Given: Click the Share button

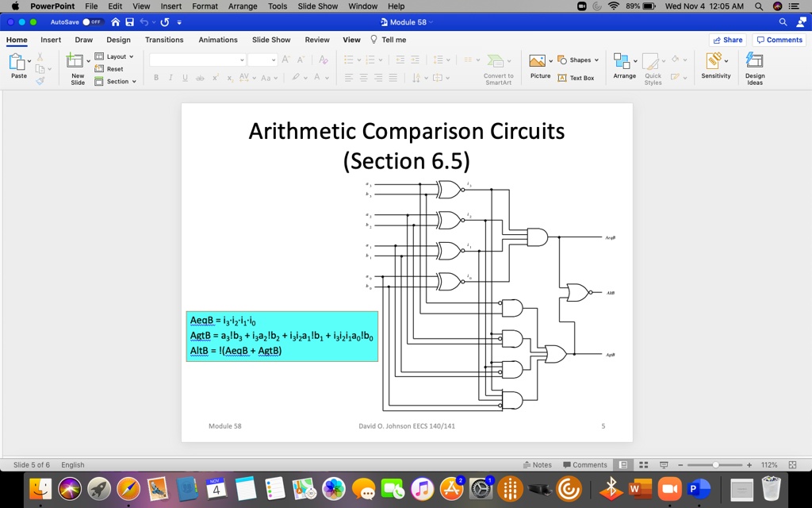Looking at the screenshot, I should (727, 40).
